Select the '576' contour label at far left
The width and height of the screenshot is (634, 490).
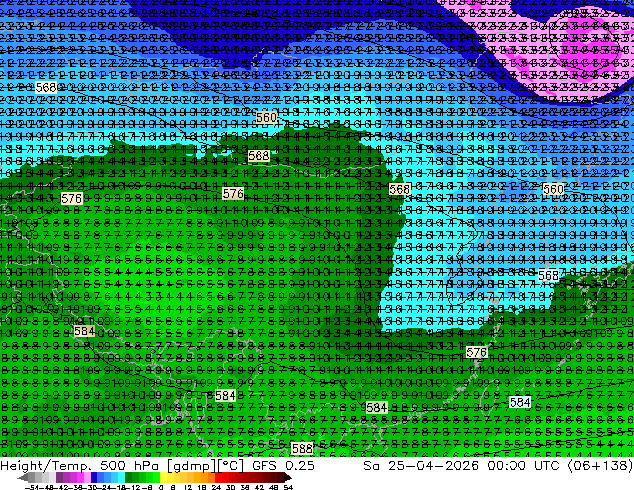click(x=72, y=199)
